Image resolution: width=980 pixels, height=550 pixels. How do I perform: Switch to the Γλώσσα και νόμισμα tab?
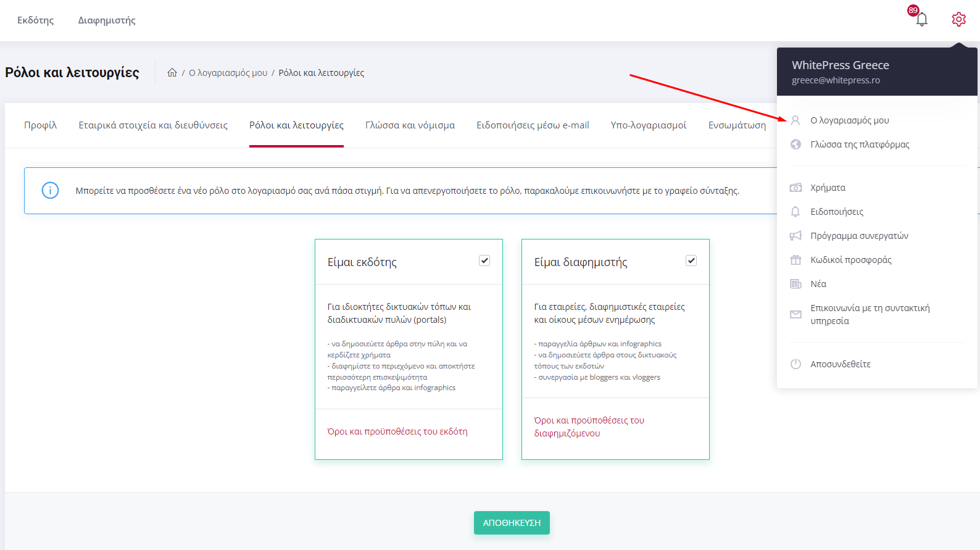point(410,125)
